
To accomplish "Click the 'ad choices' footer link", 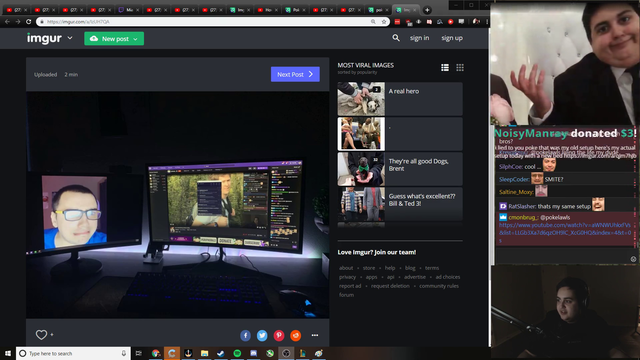I will click(x=448, y=277).
